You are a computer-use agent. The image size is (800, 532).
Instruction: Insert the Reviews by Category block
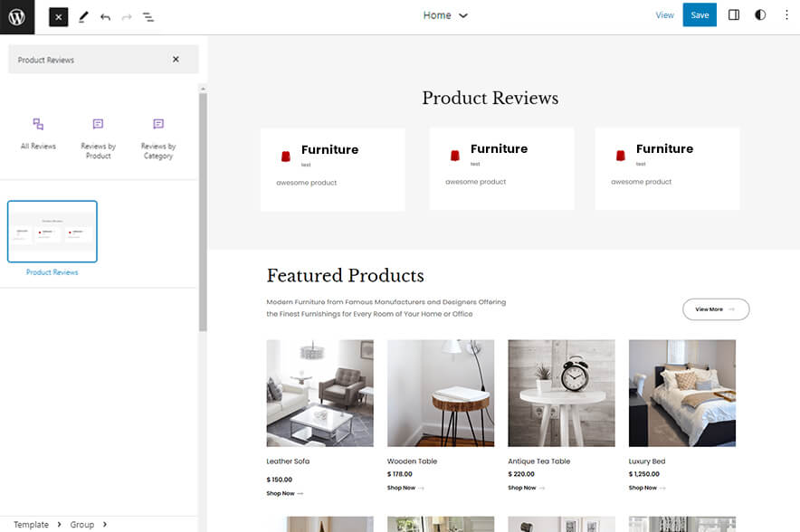pyautogui.click(x=158, y=137)
